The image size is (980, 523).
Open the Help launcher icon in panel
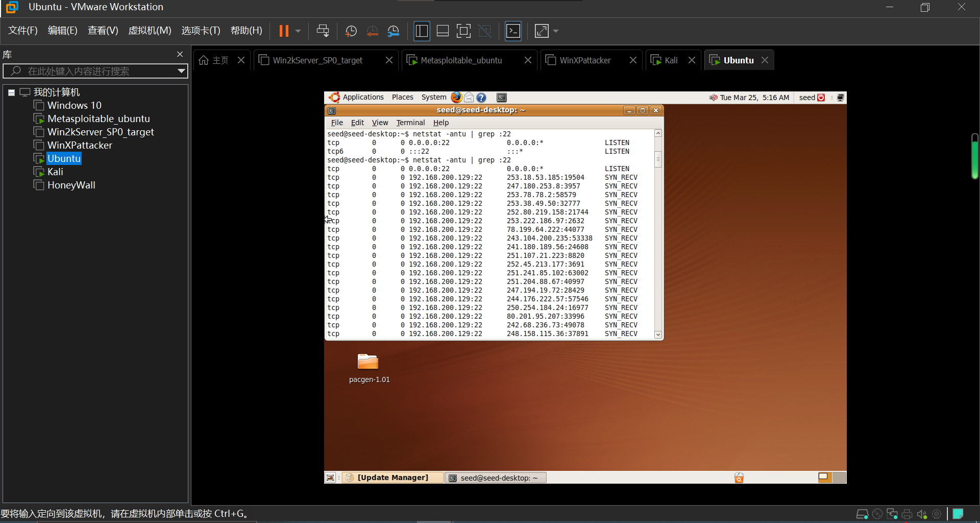[481, 98]
